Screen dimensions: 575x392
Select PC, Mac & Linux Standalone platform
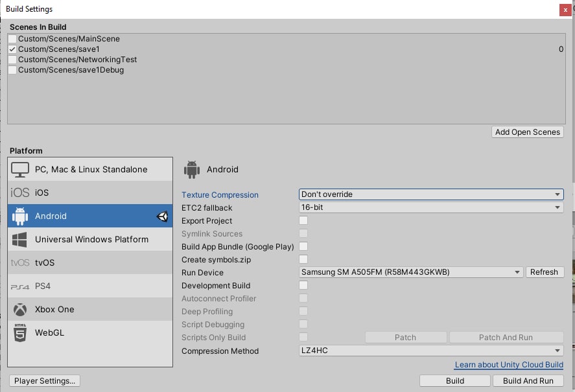point(90,169)
